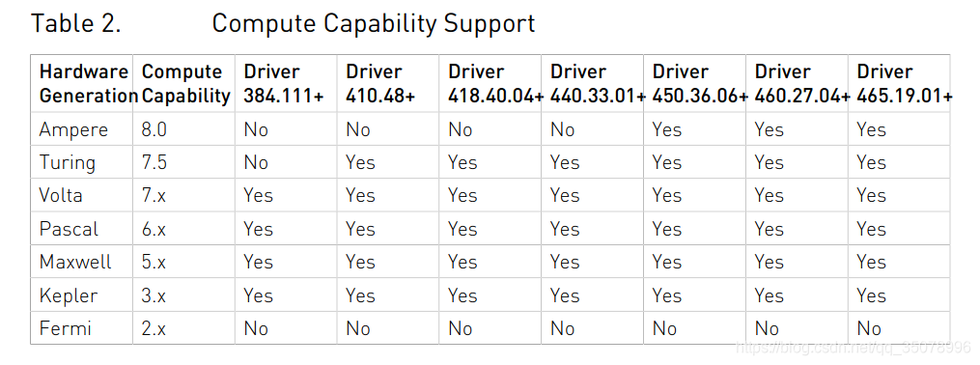Click the Driver 450.36.06+ column header
Image resolution: width=980 pixels, height=365 pixels.
coord(695,84)
